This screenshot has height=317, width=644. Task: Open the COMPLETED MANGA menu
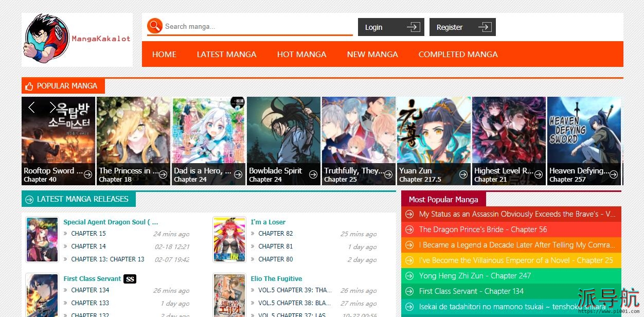pos(458,54)
